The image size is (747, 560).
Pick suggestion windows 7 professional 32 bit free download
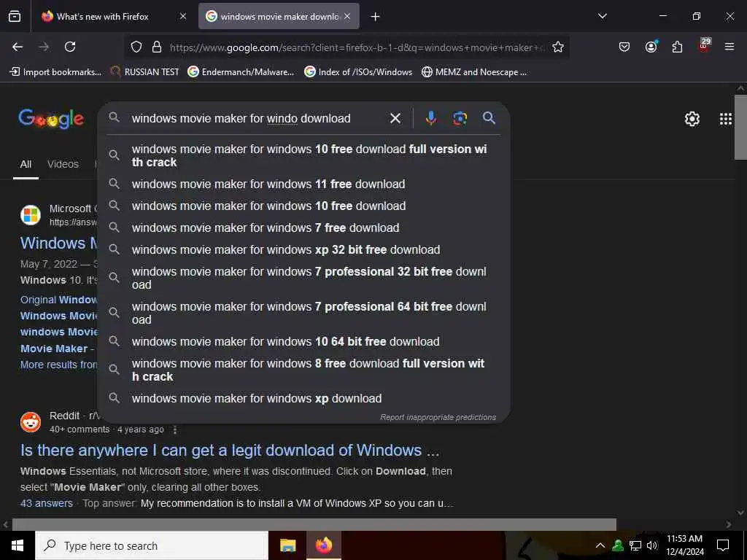point(303,278)
